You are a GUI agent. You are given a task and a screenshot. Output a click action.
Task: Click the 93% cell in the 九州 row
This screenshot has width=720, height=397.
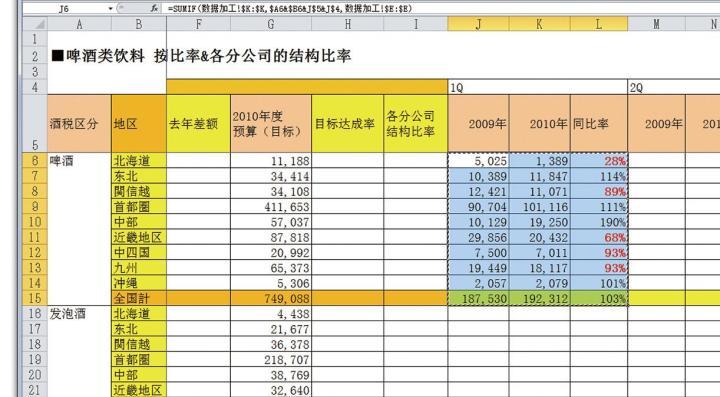599,268
